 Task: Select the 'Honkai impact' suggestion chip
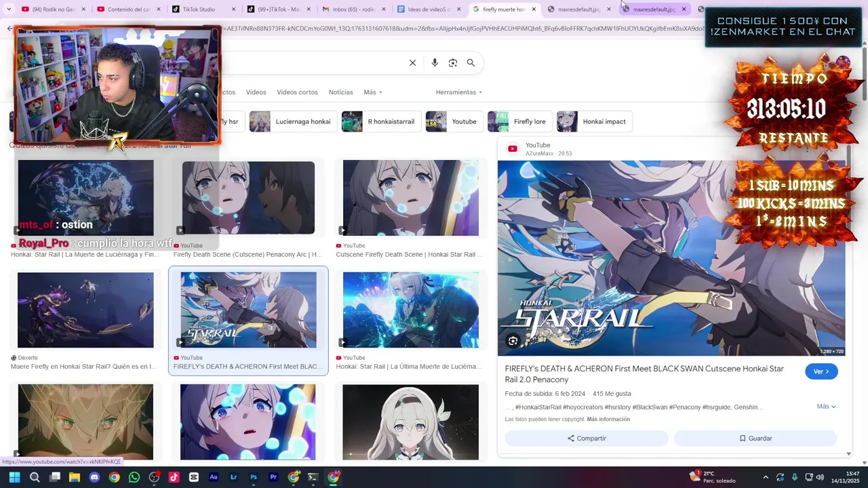tap(594, 121)
